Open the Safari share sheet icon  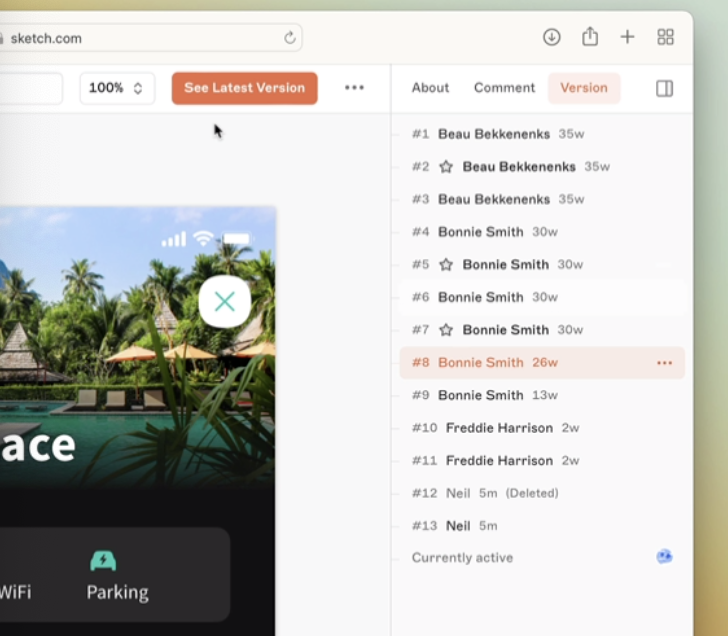coord(590,37)
